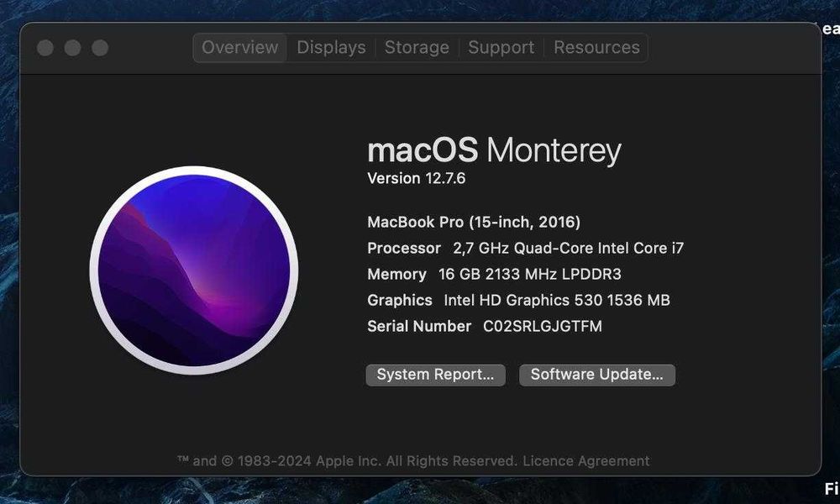Click the Apple Inc. copyright notice text

click(348, 461)
